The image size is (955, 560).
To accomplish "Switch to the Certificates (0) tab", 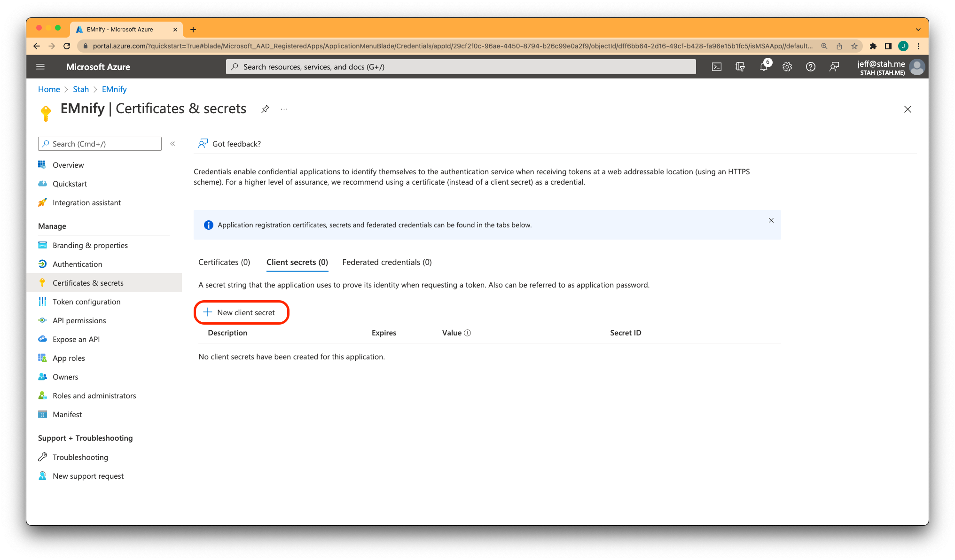I will (x=224, y=262).
